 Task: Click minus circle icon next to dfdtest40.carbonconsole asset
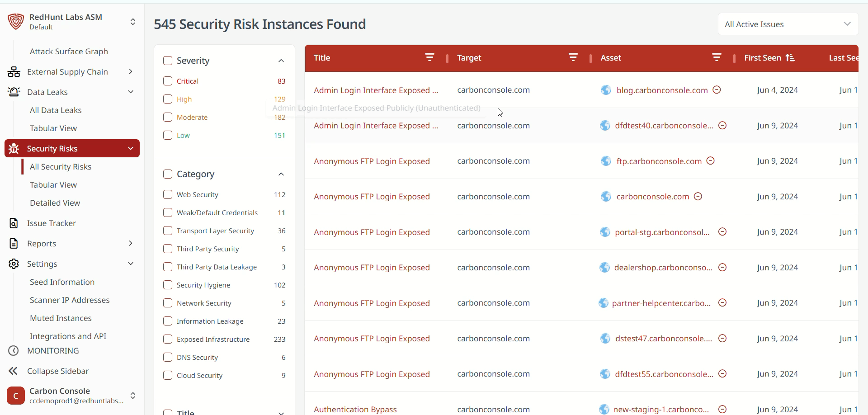tap(722, 125)
